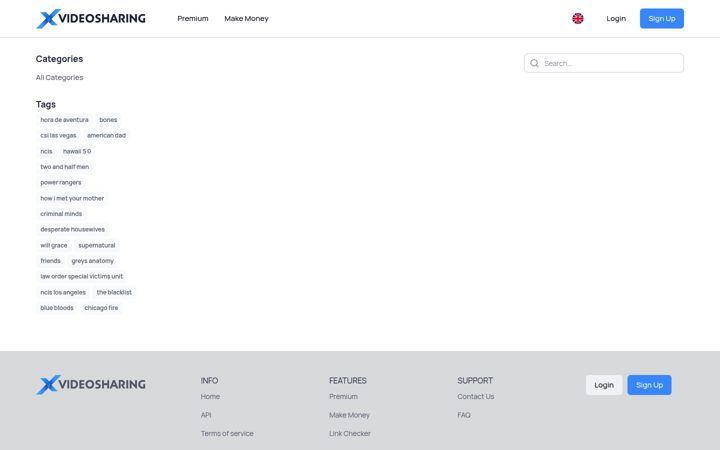Viewport: 720px width, 450px height.
Task: Click the footer Login button
Action: (x=604, y=385)
